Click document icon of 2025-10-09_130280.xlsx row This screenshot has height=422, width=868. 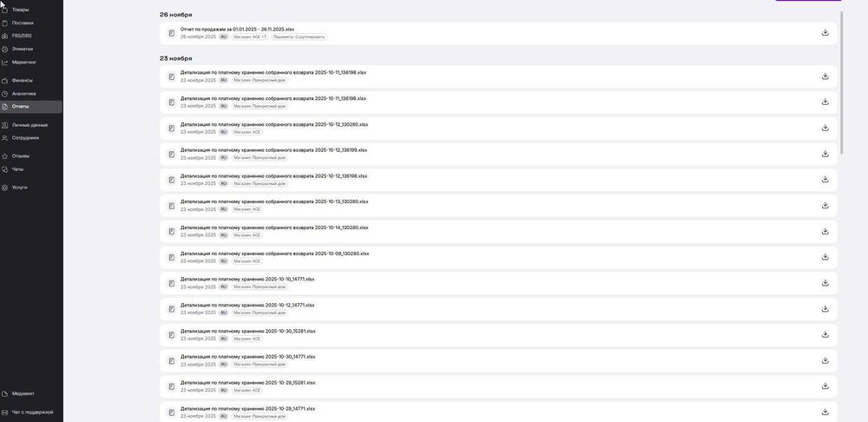tap(172, 258)
